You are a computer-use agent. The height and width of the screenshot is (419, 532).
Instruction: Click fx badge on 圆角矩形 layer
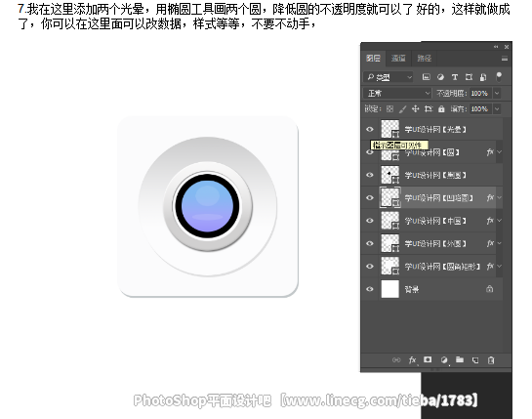pos(490,266)
